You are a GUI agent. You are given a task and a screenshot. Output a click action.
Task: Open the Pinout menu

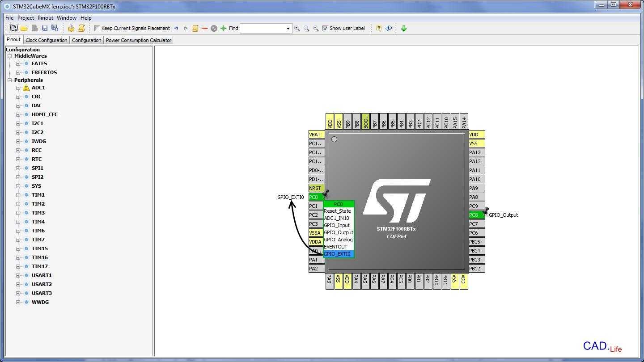click(x=45, y=18)
